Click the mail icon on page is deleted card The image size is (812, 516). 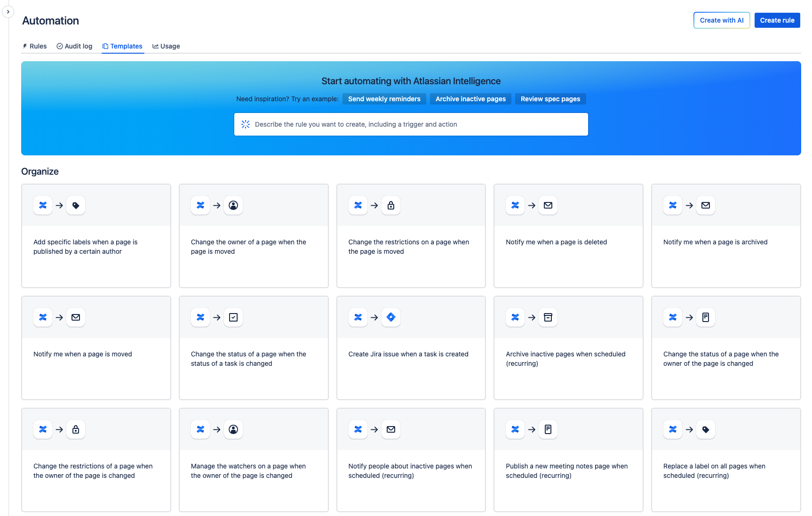coord(548,205)
